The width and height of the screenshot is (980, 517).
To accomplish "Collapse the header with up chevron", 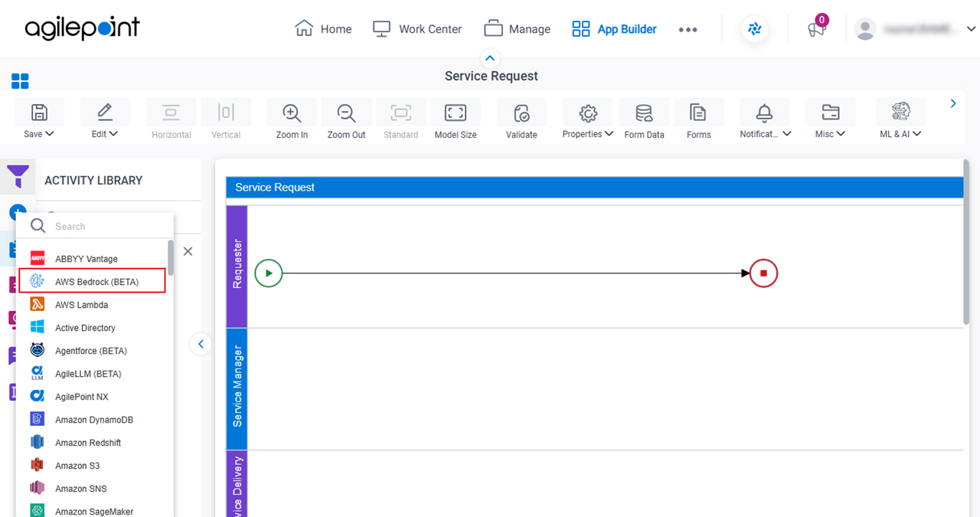I will pos(490,58).
